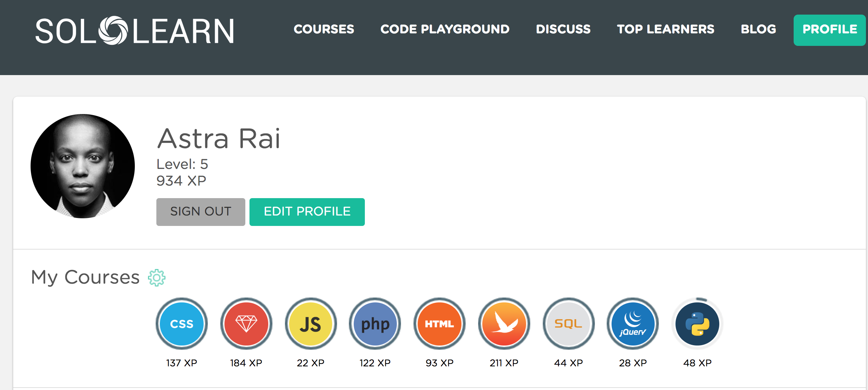Click the '44 XP' label under SQL
Screen dimensions: 868x390
coord(568,363)
